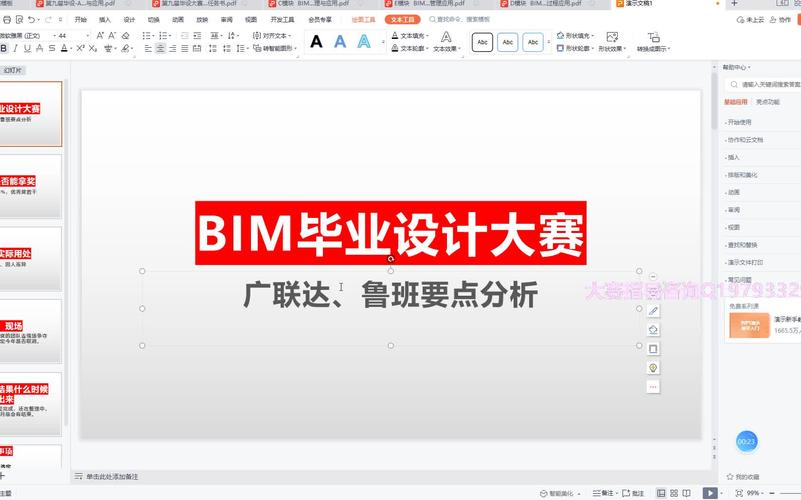Screen dimensions: 801x500
Task: Click the more options (…) icon beside the text box
Action: click(x=653, y=387)
